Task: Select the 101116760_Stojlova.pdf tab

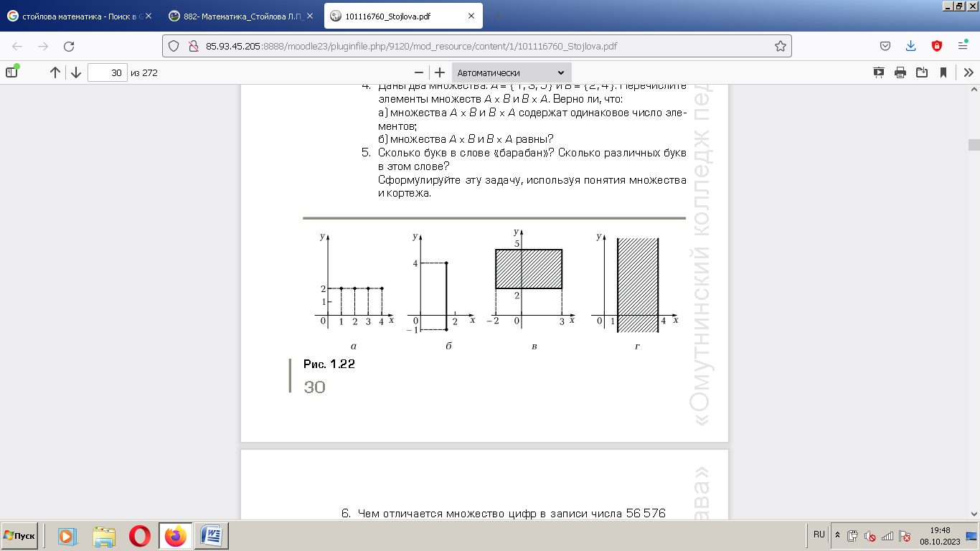Action: point(405,16)
